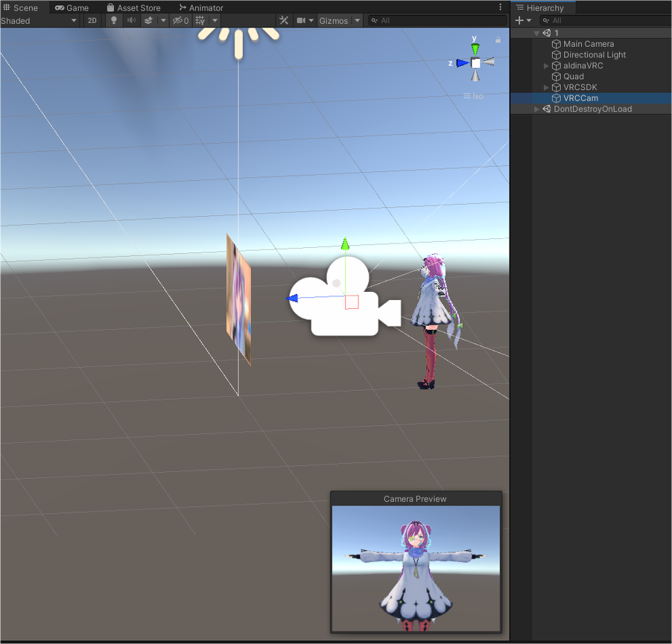Screen dimensions: 672x644
Task: Open the Asset Store tab
Action: (x=133, y=7)
